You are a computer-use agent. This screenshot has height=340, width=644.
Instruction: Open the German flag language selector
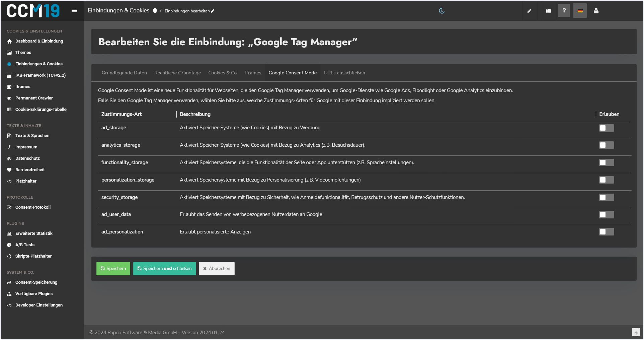[x=580, y=10]
